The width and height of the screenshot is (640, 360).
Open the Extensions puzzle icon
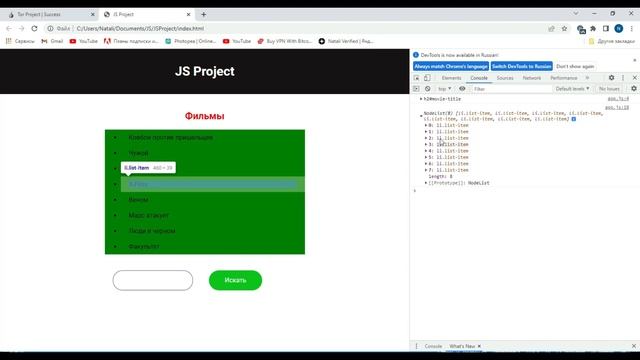pyautogui.click(x=593, y=29)
